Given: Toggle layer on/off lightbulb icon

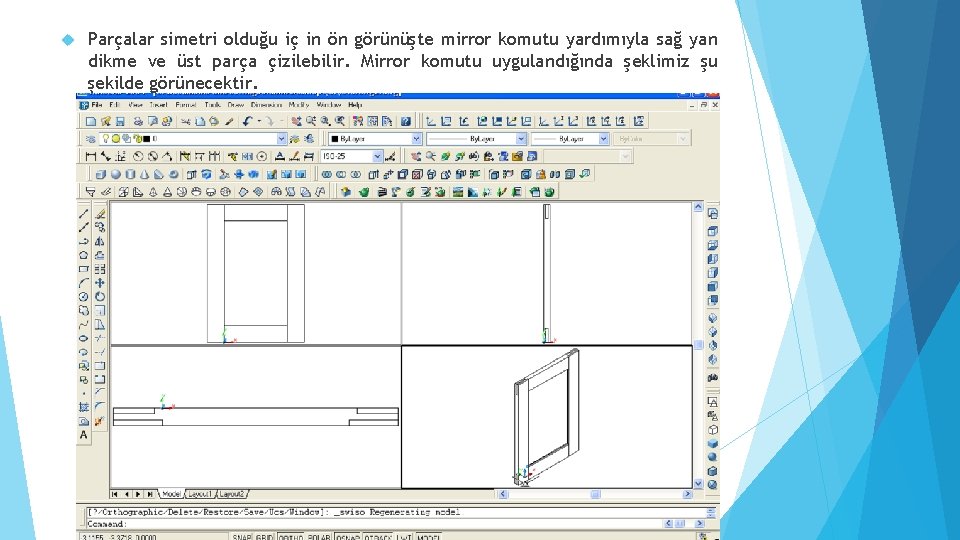Looking at the screenshot, I should pos(106,139).
